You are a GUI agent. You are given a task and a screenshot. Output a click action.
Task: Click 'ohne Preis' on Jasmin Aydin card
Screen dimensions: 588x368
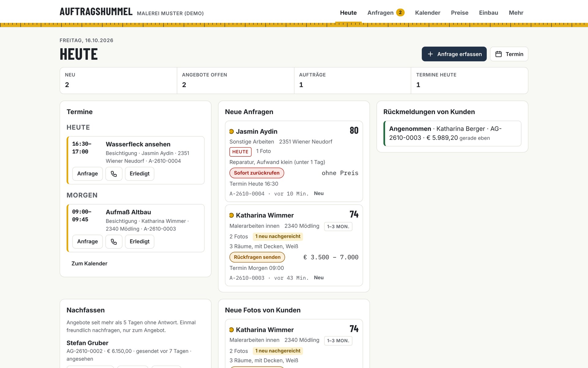[340, 173]
